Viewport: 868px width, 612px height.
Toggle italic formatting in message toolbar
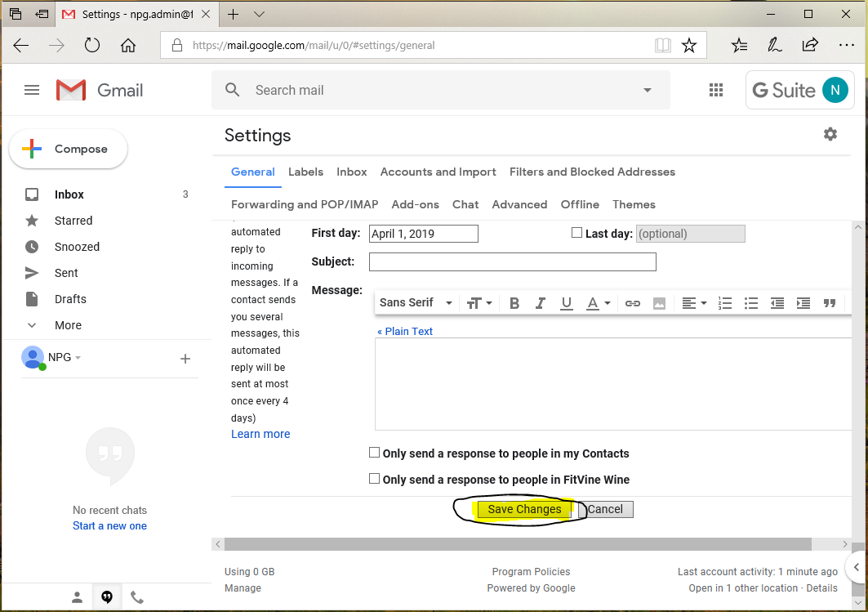pos(541,303)
